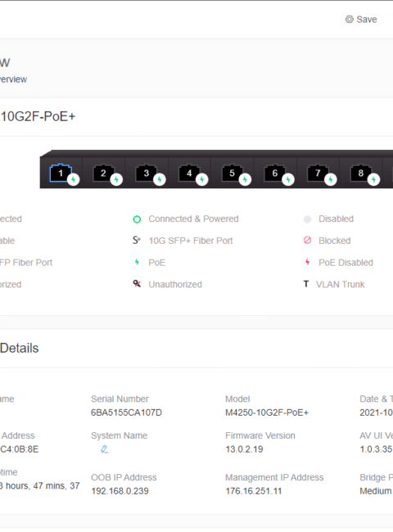Image resolution: width=393 pixels, height=532 pixels.
Task: Select port 5 on the switch panel
Action: pos(233,173)
